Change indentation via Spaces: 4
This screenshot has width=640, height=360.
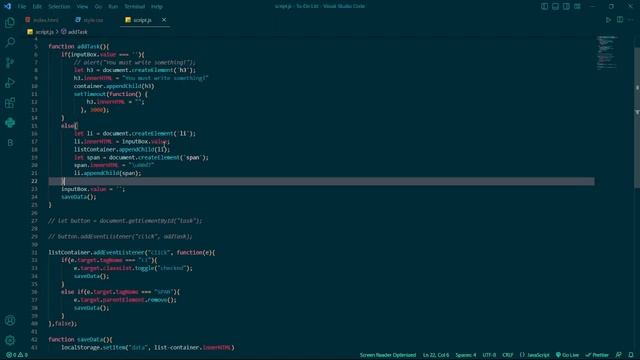coord(466,355)
